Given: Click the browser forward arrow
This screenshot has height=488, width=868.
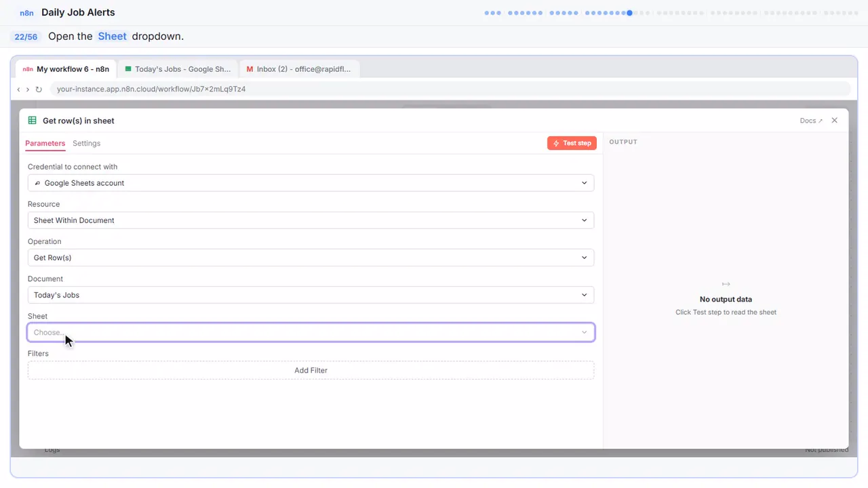Looking at the screenshot, I should coord(28,89).
